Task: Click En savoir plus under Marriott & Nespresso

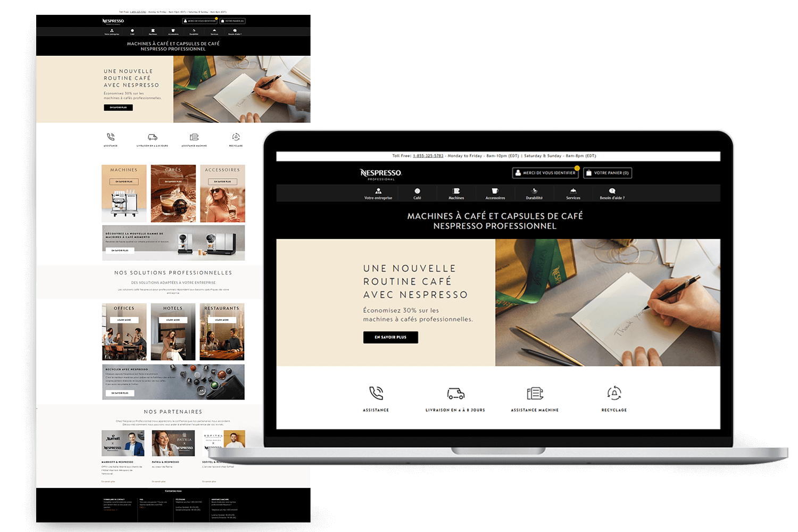Action: pos(108,481)
